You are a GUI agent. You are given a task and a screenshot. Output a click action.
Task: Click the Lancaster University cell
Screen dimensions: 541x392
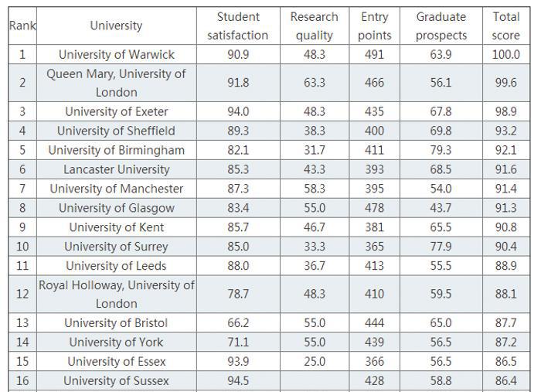tap(116, 169)
